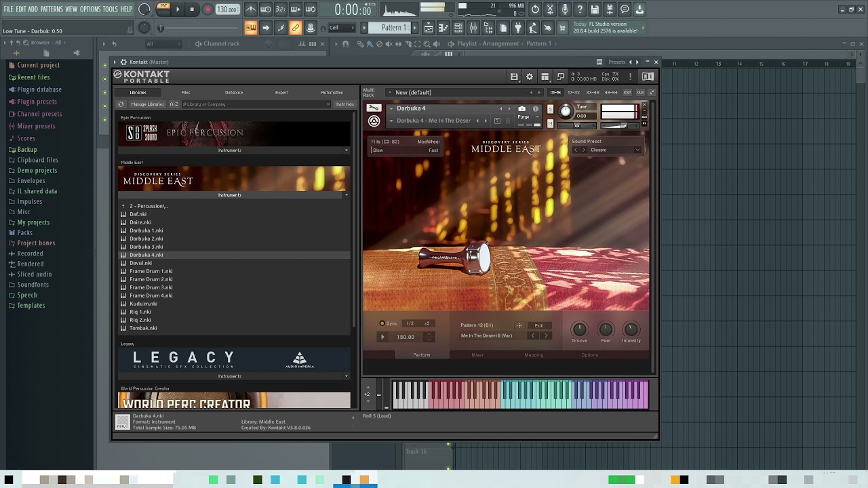This screenshot has width=868, height=488.
Task: Toggle the Sync LED in Perform page
Action: (x=382, y=323)
